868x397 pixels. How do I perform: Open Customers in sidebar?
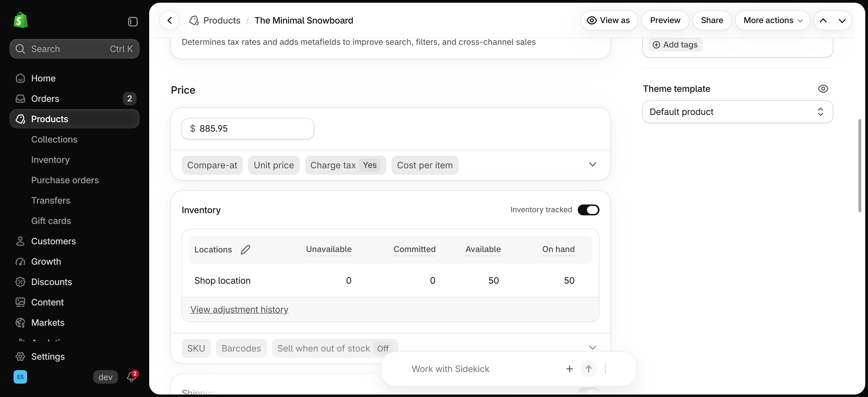click(x=75, y=241)
